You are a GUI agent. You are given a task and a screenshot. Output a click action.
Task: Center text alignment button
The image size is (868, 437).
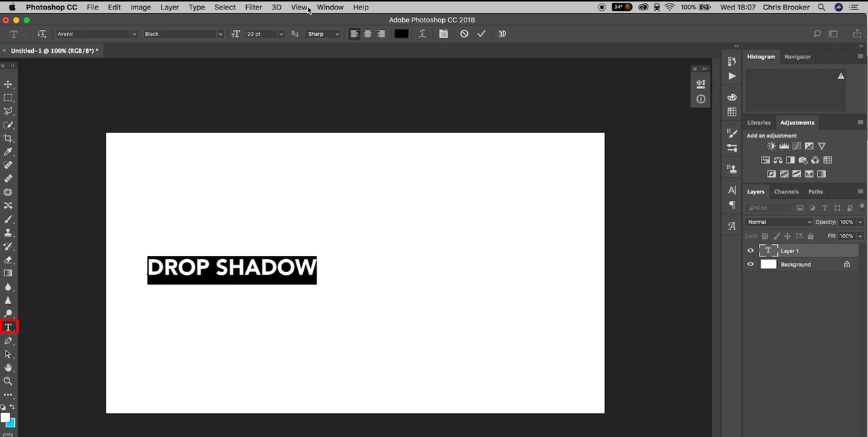[368, 34]
